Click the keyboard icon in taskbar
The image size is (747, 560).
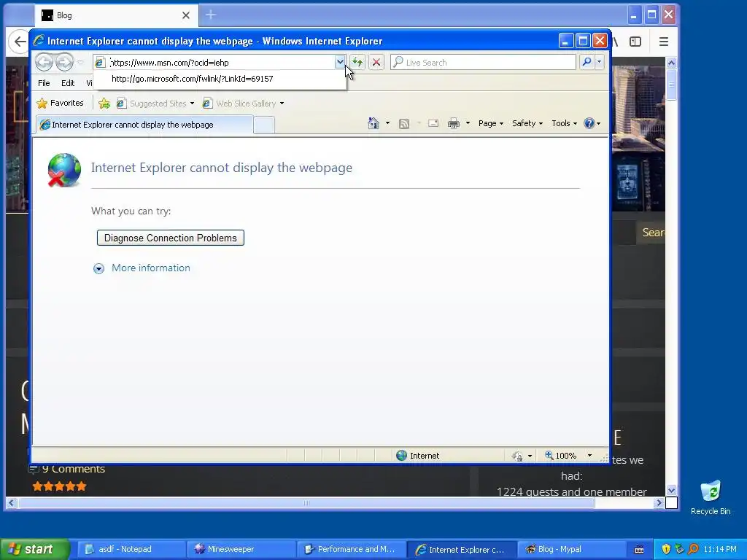click(x=639, y=550)
